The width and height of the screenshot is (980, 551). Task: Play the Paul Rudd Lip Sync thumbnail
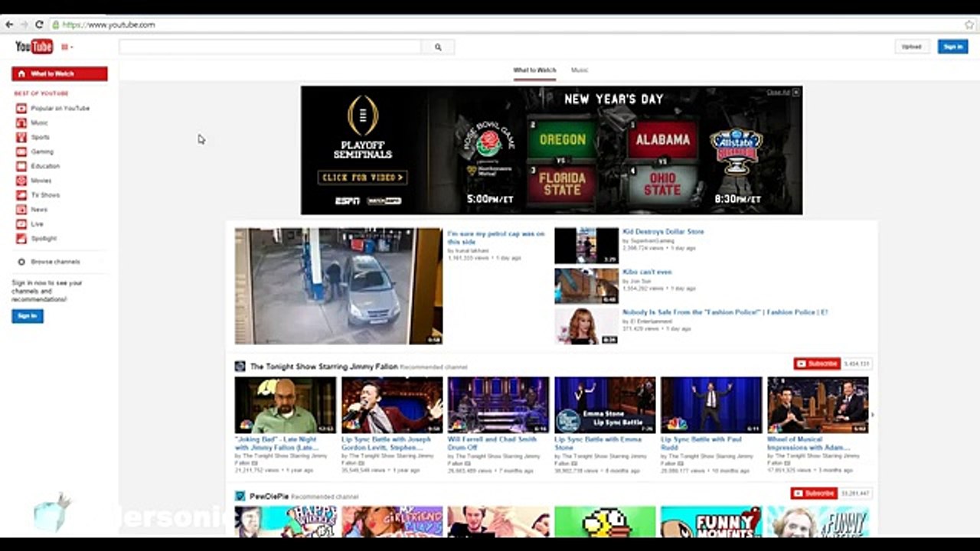[711, 405]
